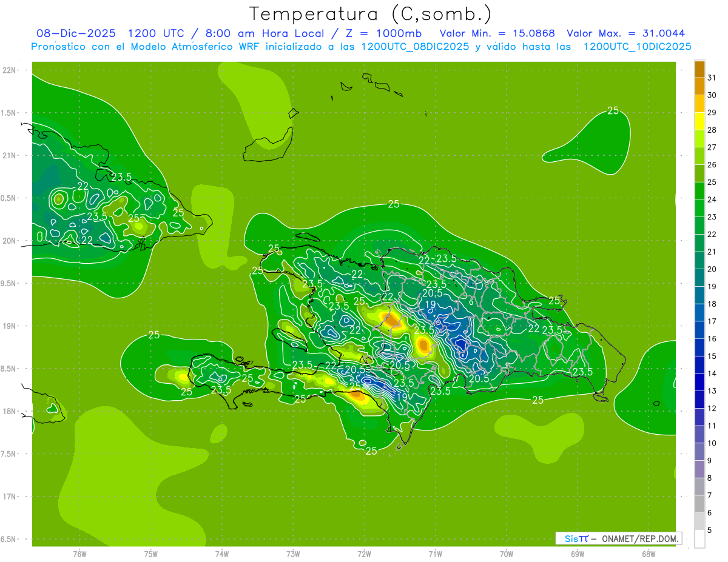Click the 'SisTT – ONAMET/REP.DOM.' credit label

[619, 538]
